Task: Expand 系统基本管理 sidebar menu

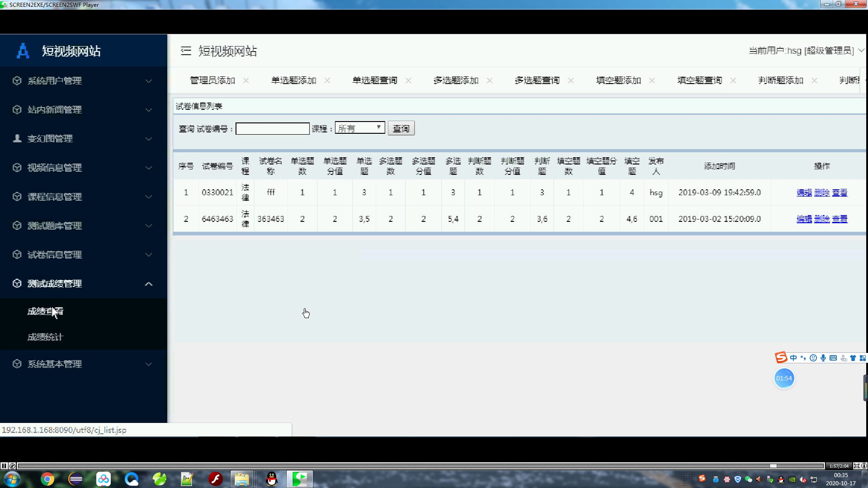Action: (84, 364)
